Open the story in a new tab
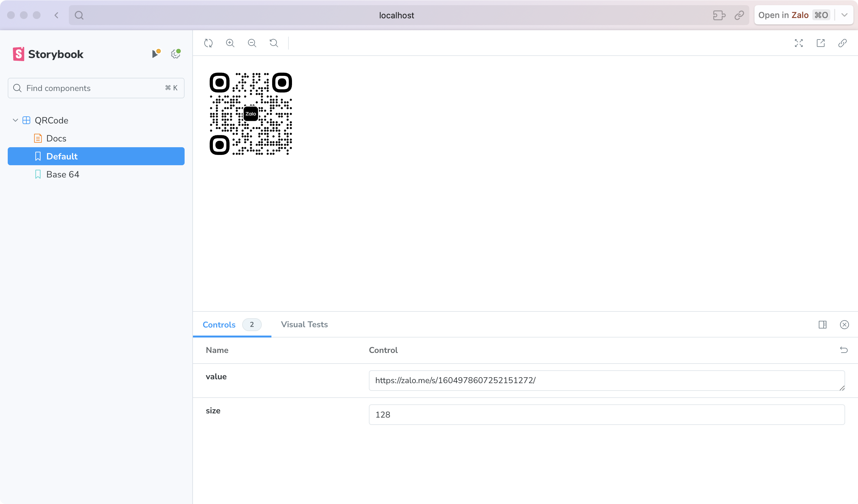The width and height of the screenshot is (858, 504). click(821, 43)
